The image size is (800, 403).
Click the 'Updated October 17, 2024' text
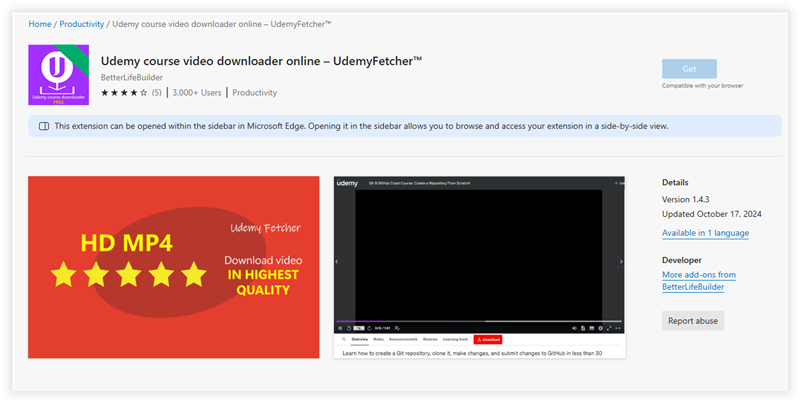[x=712, y=214]
